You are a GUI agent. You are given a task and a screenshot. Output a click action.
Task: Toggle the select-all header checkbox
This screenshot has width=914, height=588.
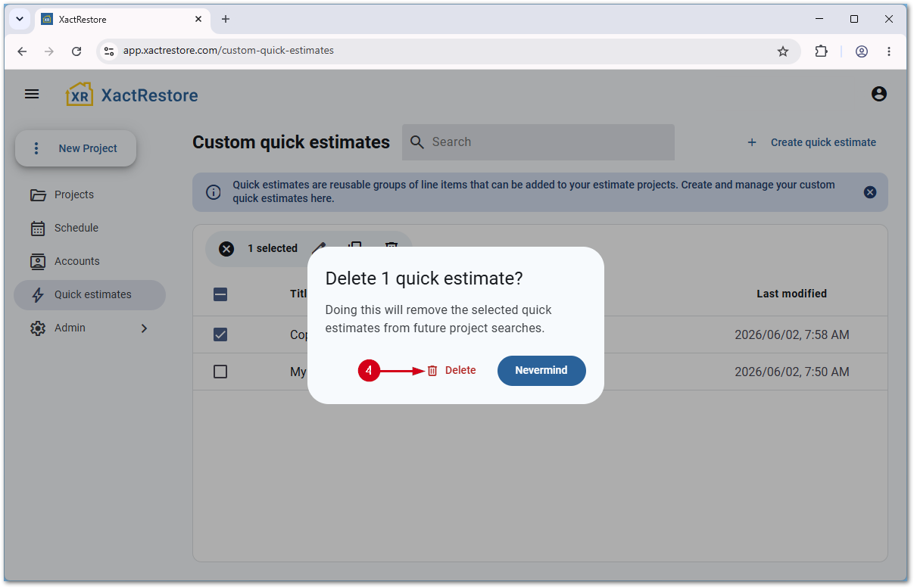(220, 295)
